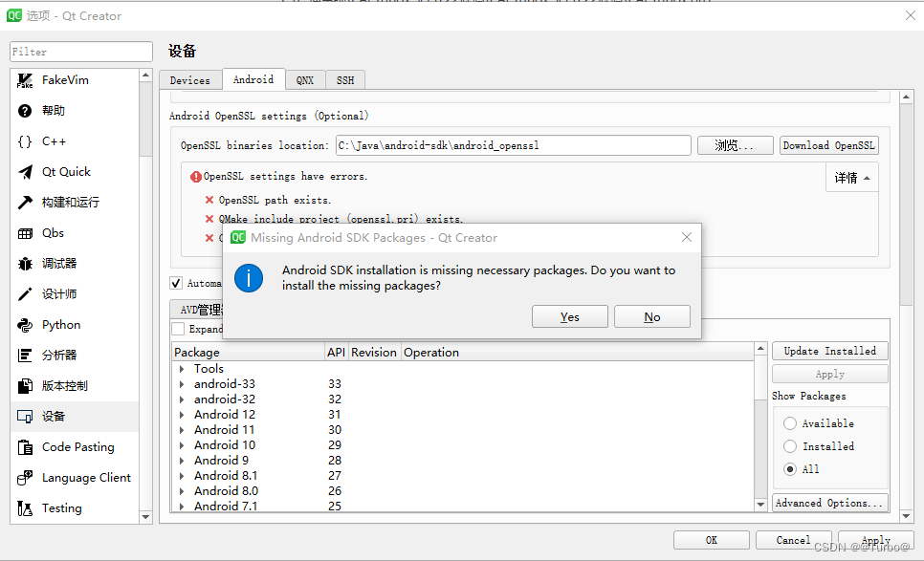The height and width of the screenshot is (561, 924).
Task: Select the Available packages radio button
Action: point(790,423)
